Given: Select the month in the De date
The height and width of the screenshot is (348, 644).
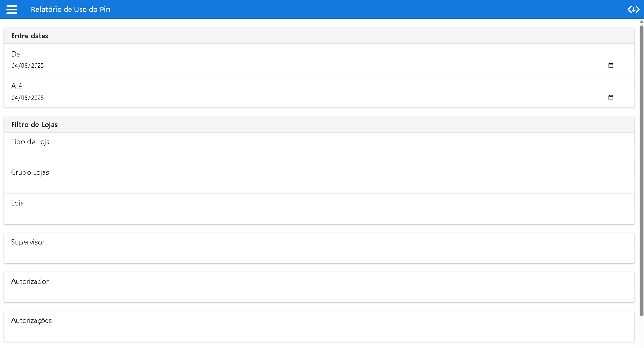Looking at the screenshot, I should point(24,66).
